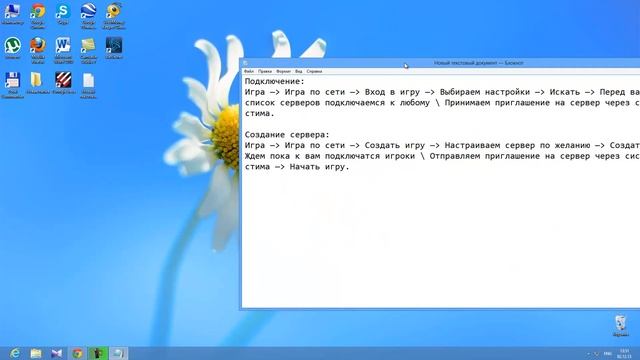Select the Google Earth desktop shortcut
Image resolution: width=640 pixels, height=360 pixels.
[x=88, y=16]
